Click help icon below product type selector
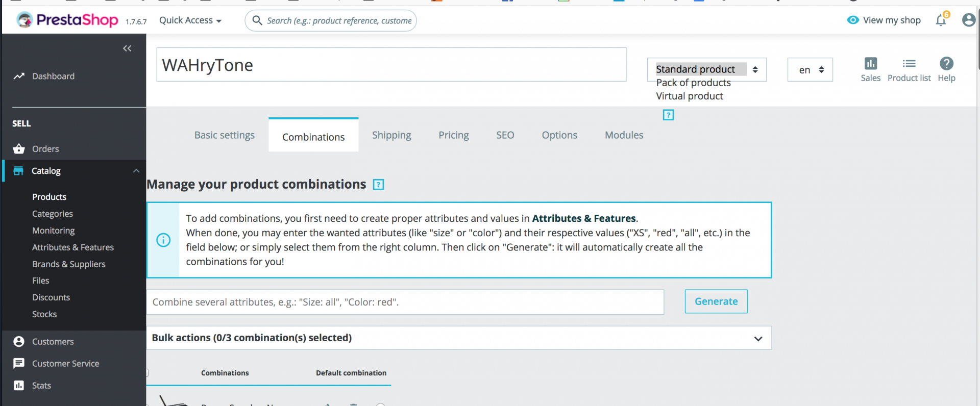 click(668, 115)
